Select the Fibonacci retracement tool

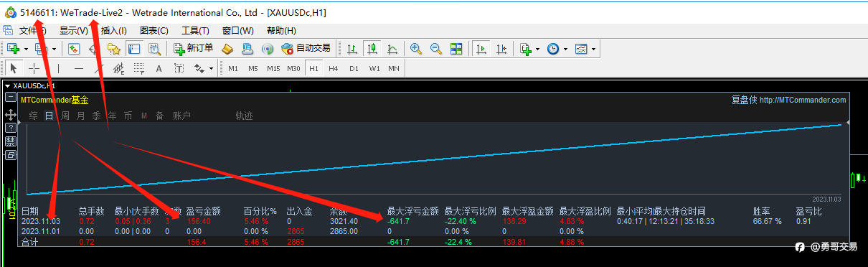tap(138, 68)
